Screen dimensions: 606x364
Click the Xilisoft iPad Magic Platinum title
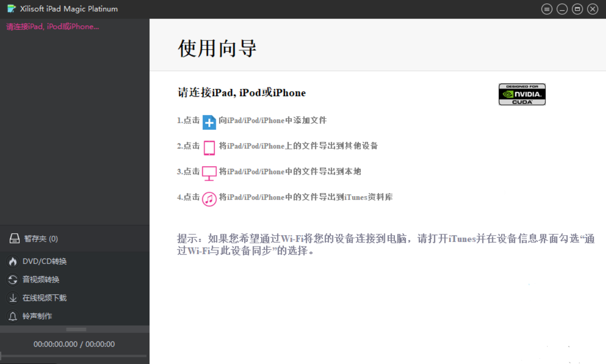click(x=69, y=9)
